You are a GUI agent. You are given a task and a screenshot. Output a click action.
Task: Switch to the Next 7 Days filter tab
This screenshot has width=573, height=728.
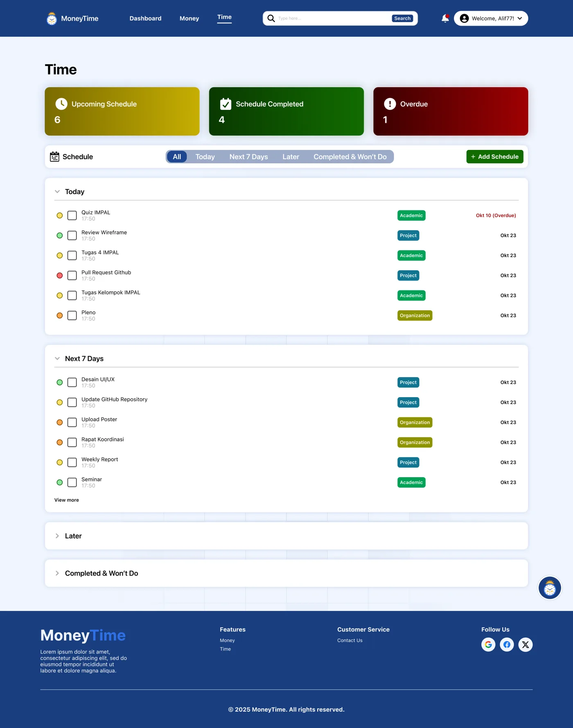[248, 157]
